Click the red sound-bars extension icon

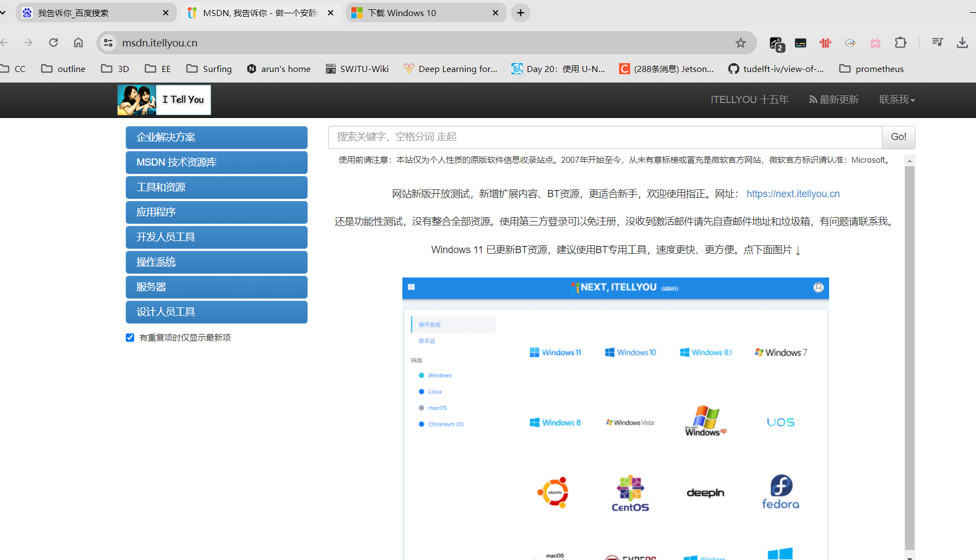click(825, 43)
